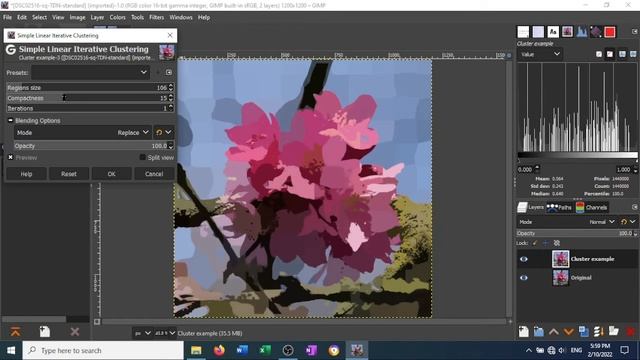Open the Layers tab
This screenshot has height=360, width=640.
pos(531,207)
